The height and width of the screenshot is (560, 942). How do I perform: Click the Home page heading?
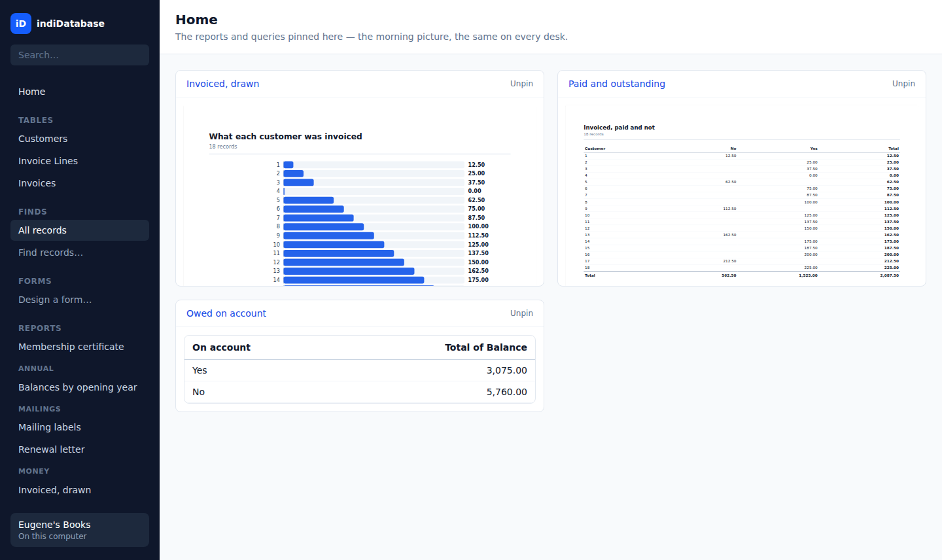tap(196, 20)
